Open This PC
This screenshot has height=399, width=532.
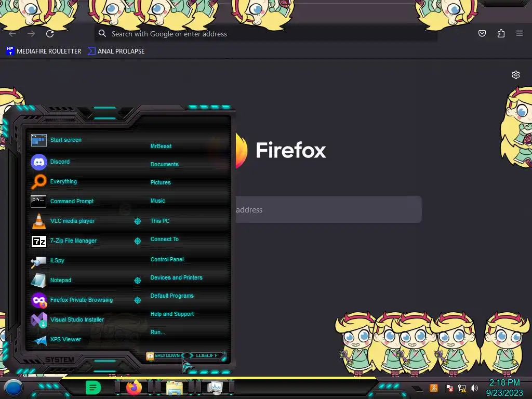pyautogui.click(x=160, y=221)
